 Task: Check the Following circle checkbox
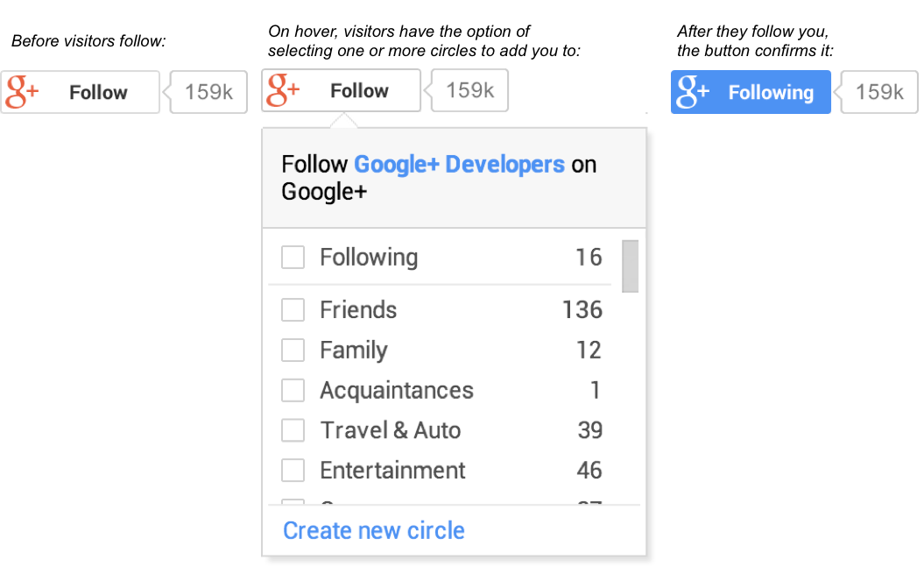point(293,258)
